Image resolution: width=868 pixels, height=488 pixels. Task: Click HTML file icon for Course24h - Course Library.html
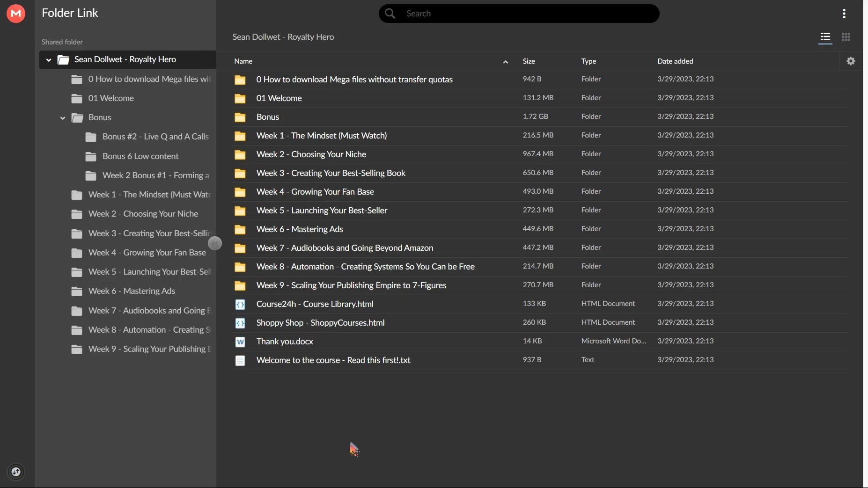pos(240,305)
